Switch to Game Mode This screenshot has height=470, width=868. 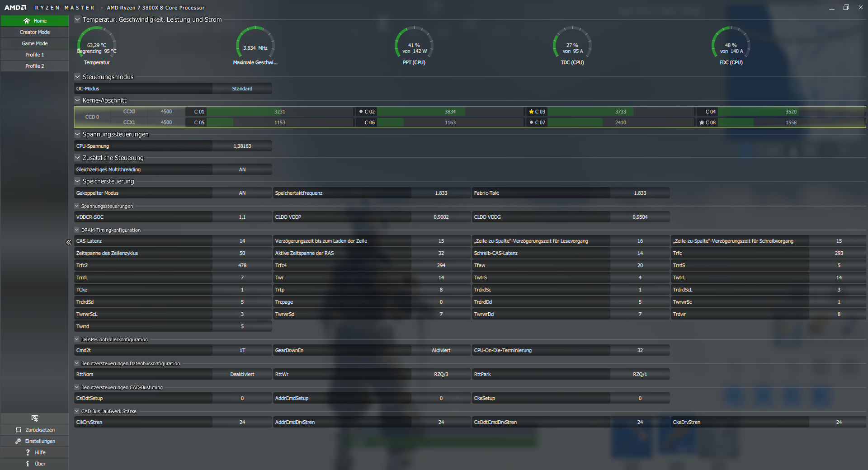tap(35, 43)
